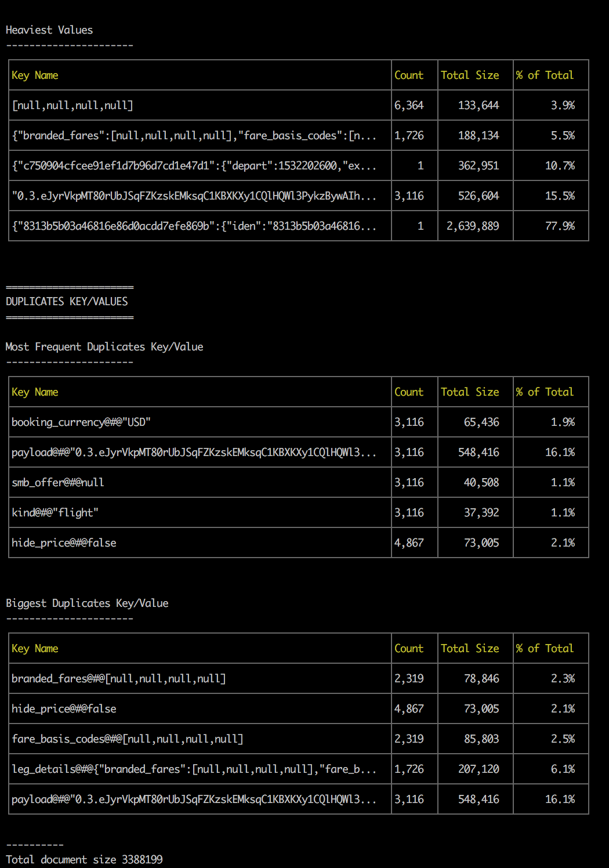Select 'payload@#@' key in Most Frequent Duplicates table
The width and height of the screenshot is (609, 868).
[194, 453]
